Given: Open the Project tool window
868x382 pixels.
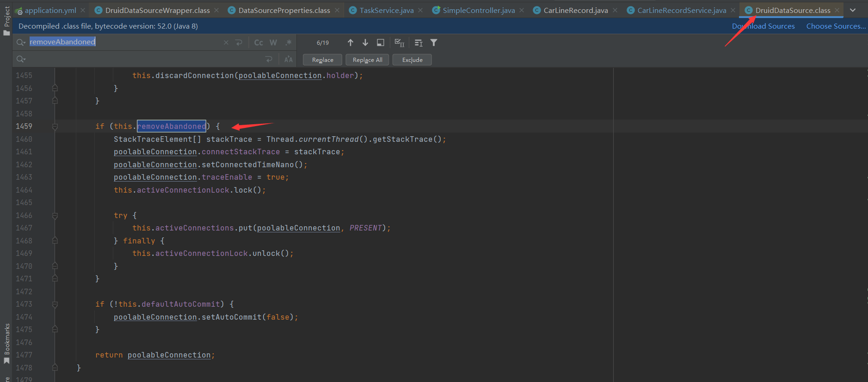Looking at the screenshot, I should [x=6, y=20].
